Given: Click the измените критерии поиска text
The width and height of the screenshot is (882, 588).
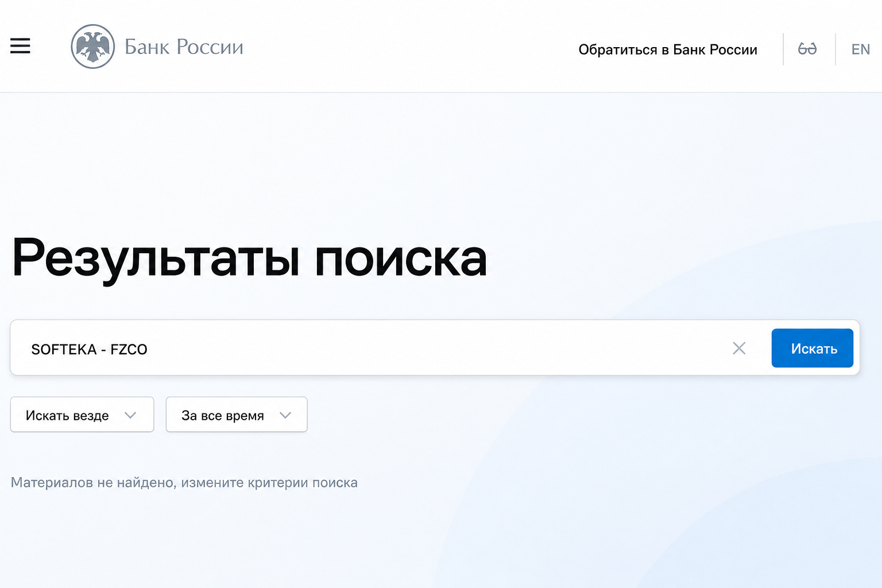Looking at the screenshot, I should tap(269, 482).
